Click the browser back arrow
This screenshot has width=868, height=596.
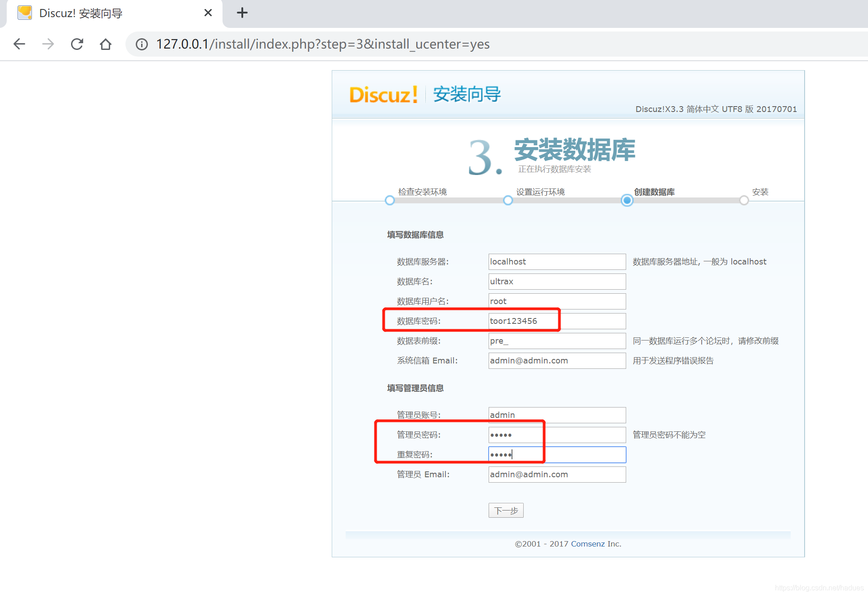(x=19, y=44)
